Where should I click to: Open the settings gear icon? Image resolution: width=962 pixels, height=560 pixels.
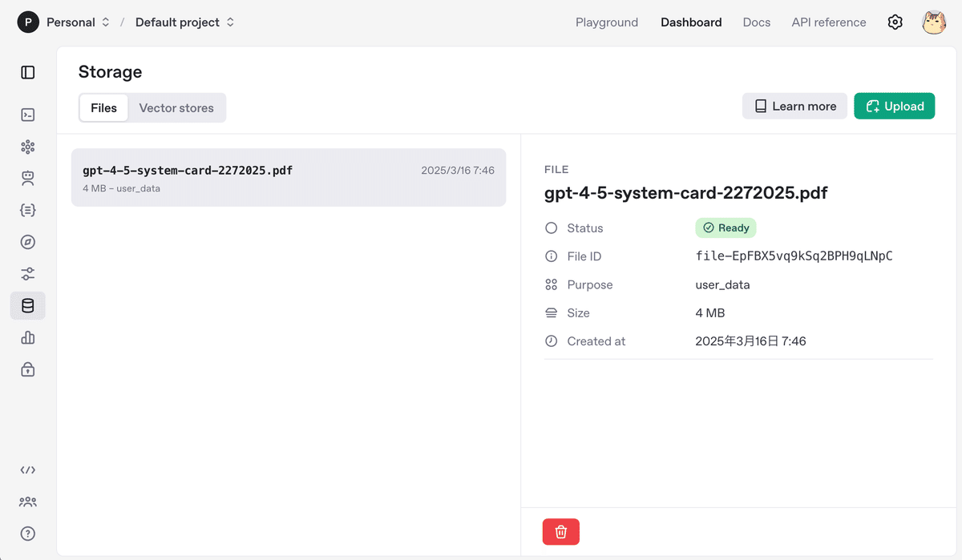[895, 22]
